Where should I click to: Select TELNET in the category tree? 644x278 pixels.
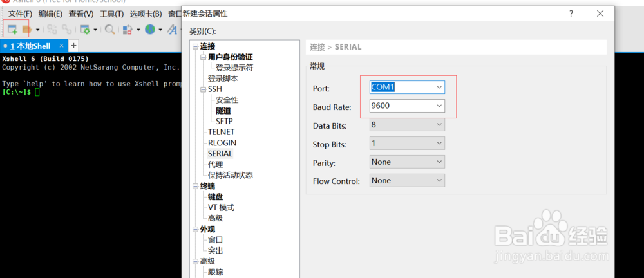click(x=221, y=132)
